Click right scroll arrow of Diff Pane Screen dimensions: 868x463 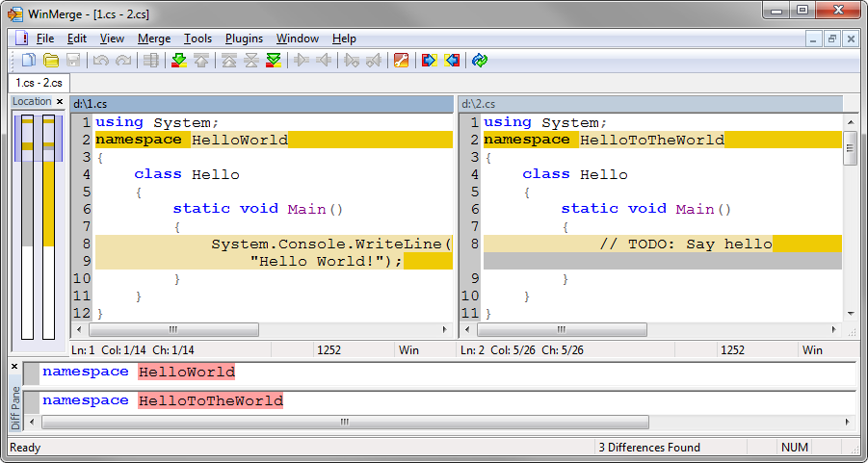tap(848, 422)
